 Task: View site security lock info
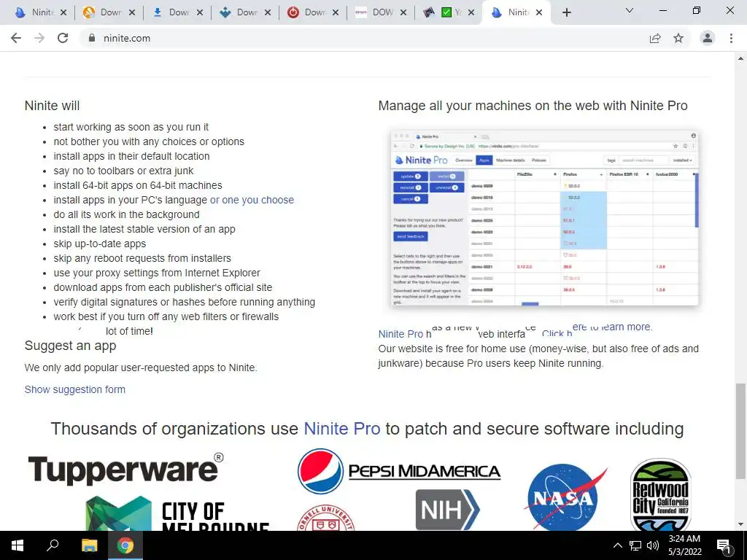(x=92, y=38)
